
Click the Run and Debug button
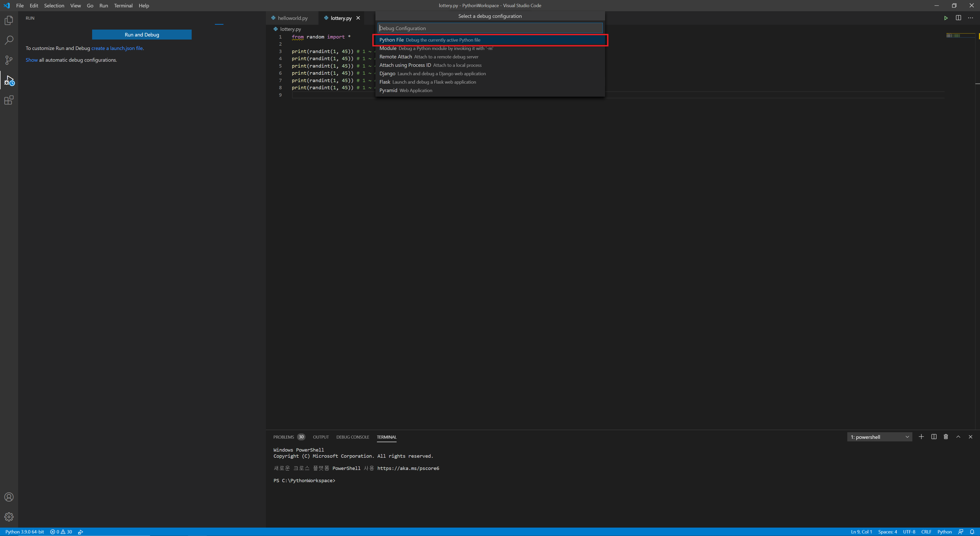142,35
